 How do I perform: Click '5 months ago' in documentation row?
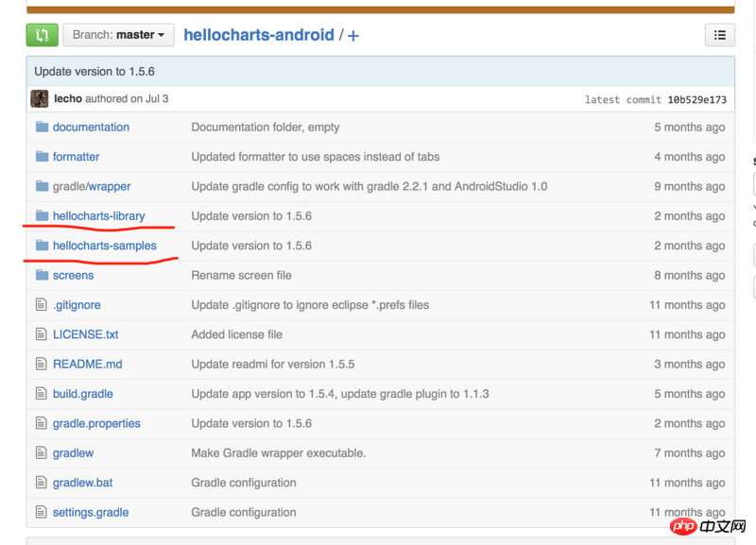tap(690, 128)
